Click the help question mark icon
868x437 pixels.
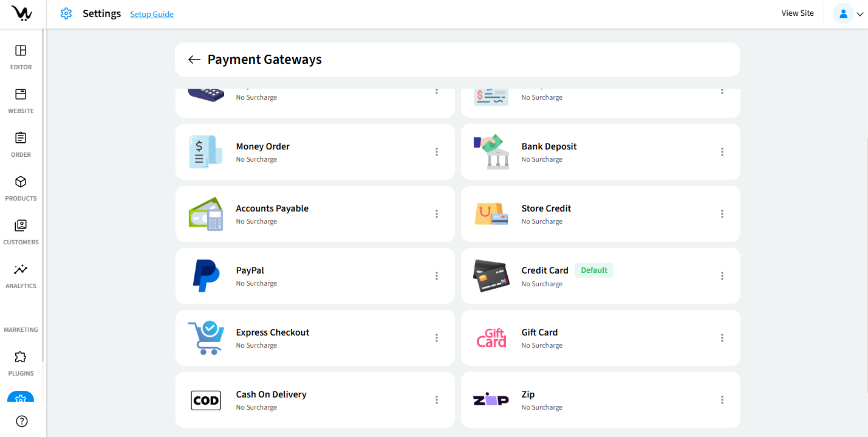[x=22, y=421]
